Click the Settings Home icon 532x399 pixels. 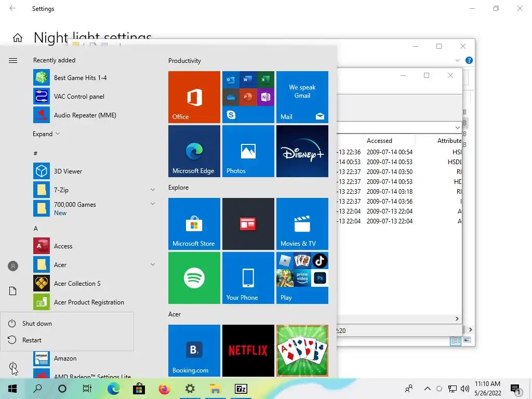(x=18, y=37)
